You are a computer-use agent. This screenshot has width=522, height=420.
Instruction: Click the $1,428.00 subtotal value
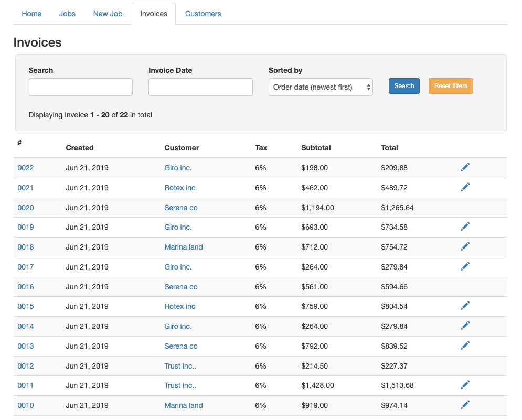[x=317, y=385]
